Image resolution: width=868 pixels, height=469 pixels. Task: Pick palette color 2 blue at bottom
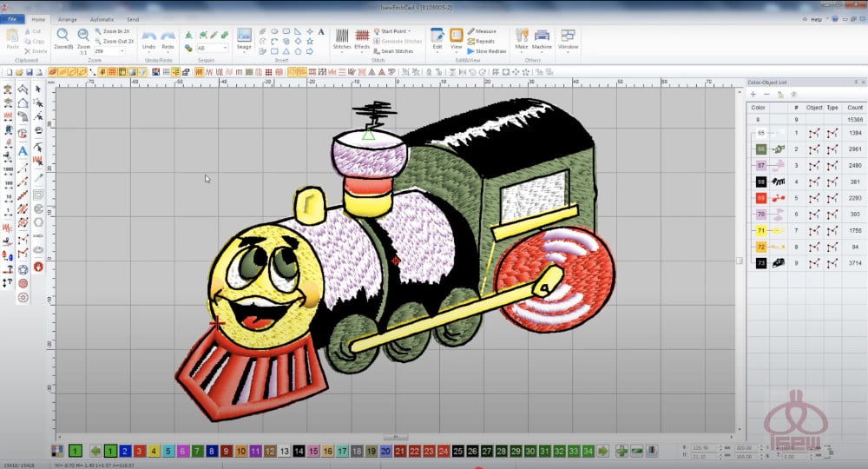pos(125,452)
